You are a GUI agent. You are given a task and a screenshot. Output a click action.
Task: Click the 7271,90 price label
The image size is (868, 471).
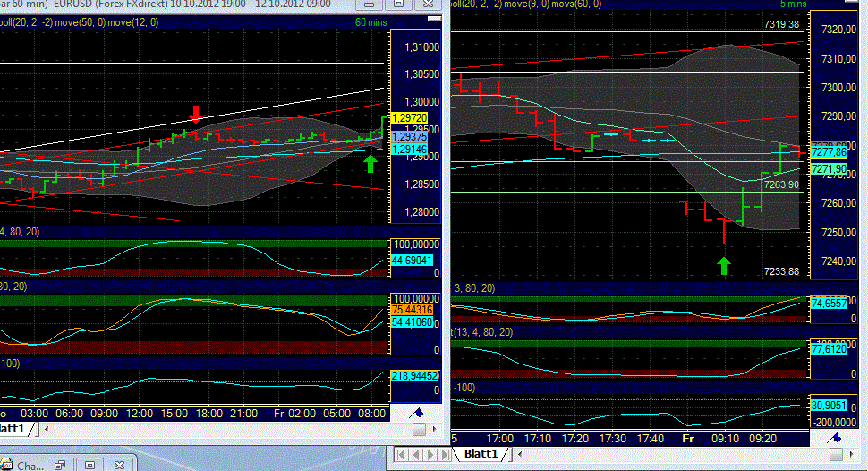coord(829,169)
